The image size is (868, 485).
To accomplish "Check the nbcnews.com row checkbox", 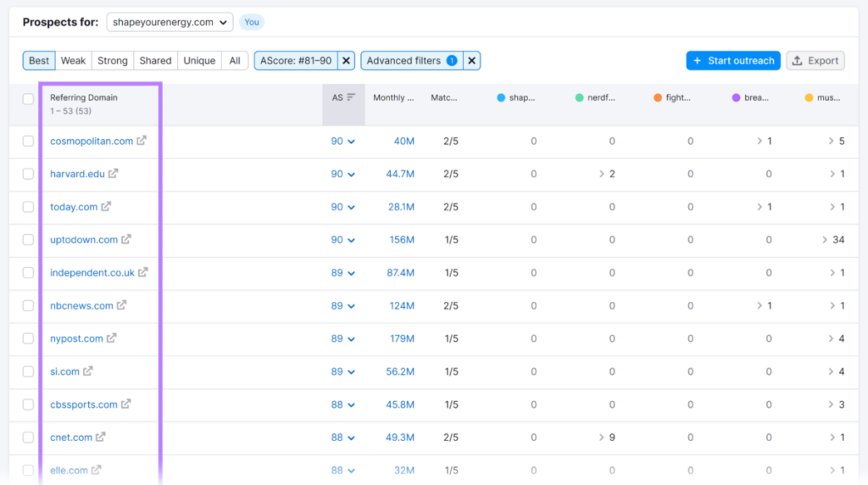I will tap(28, 305).
